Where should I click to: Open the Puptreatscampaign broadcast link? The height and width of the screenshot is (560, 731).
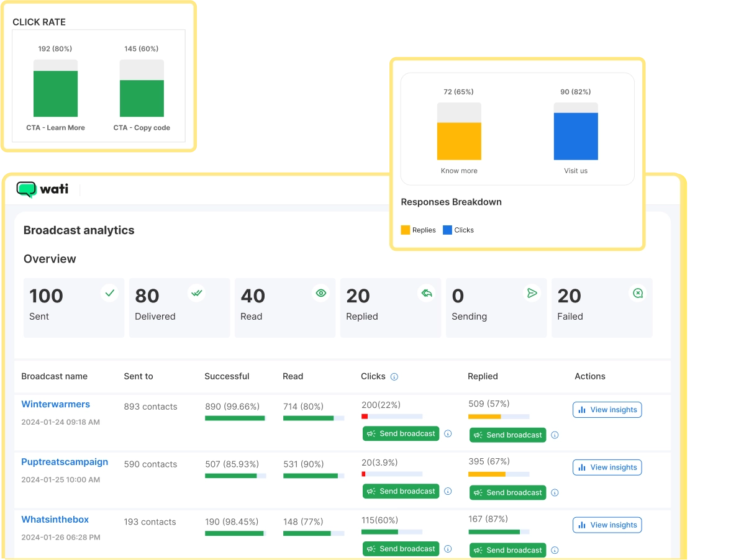pos(65,462)
